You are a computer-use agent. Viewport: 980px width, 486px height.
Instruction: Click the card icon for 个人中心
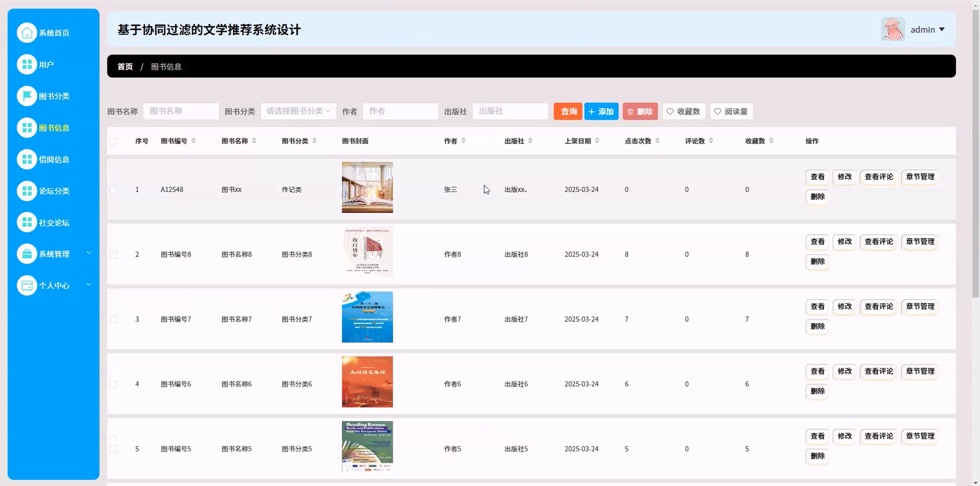(x=27, y=285)
